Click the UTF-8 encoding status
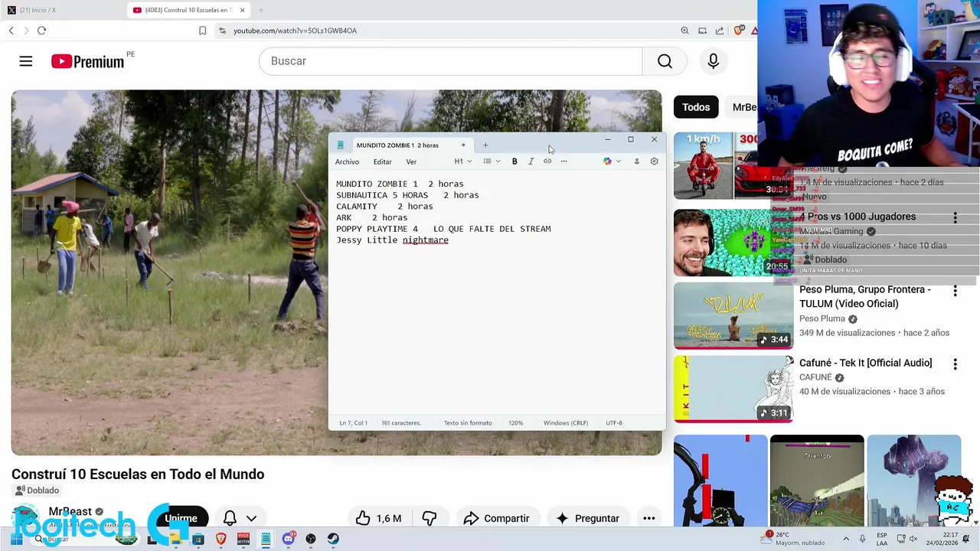 point(614,423)
